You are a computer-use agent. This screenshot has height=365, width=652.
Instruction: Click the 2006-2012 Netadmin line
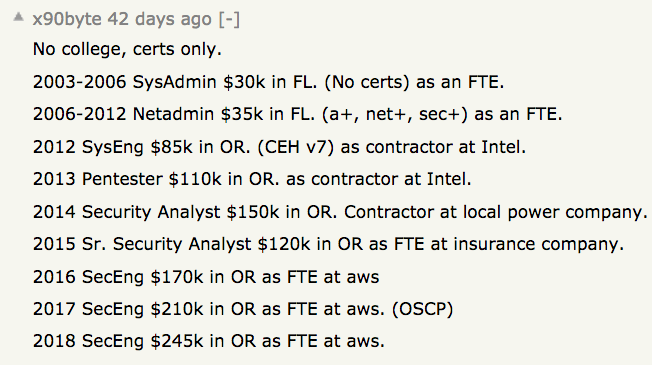(x=297, y=114)
